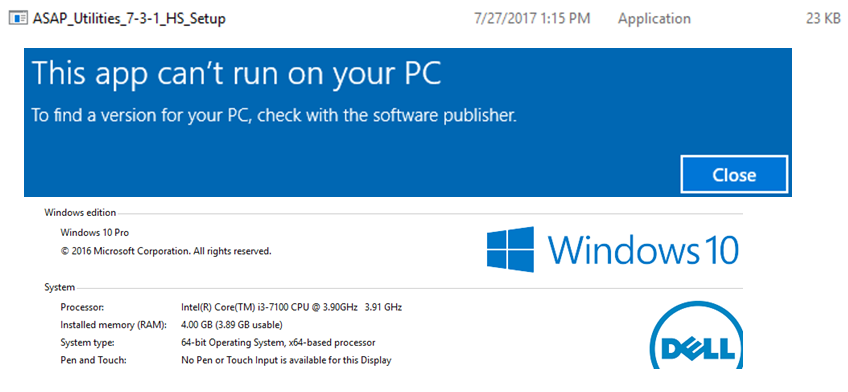The image size is (848, 392).
Task: Click the Application file type entry
Action: [654, 19]
